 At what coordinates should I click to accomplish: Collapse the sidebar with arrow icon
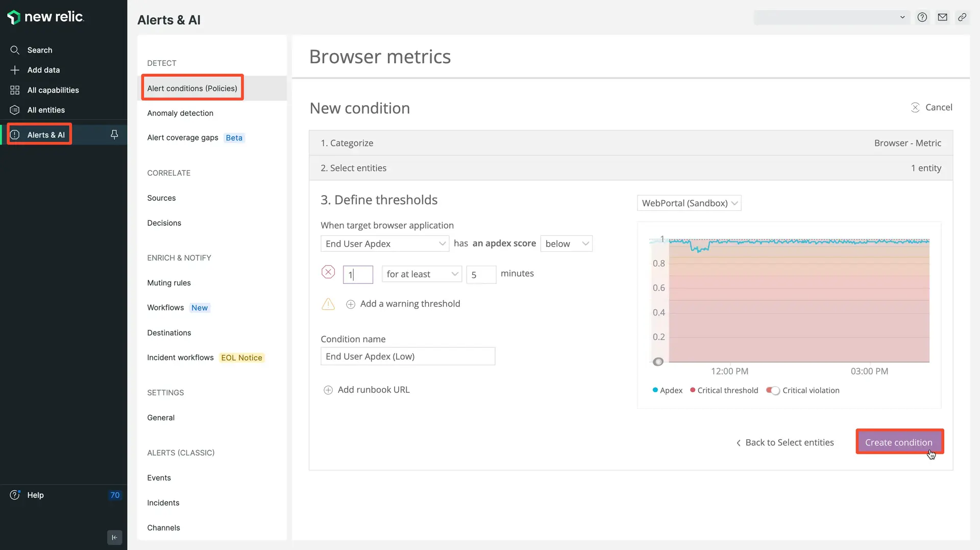click(x=114, y=537)
